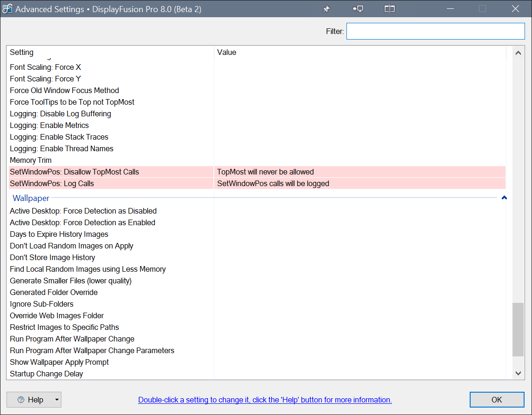Select Show Wallpaper Apply Prompt setting

(60, 362)
